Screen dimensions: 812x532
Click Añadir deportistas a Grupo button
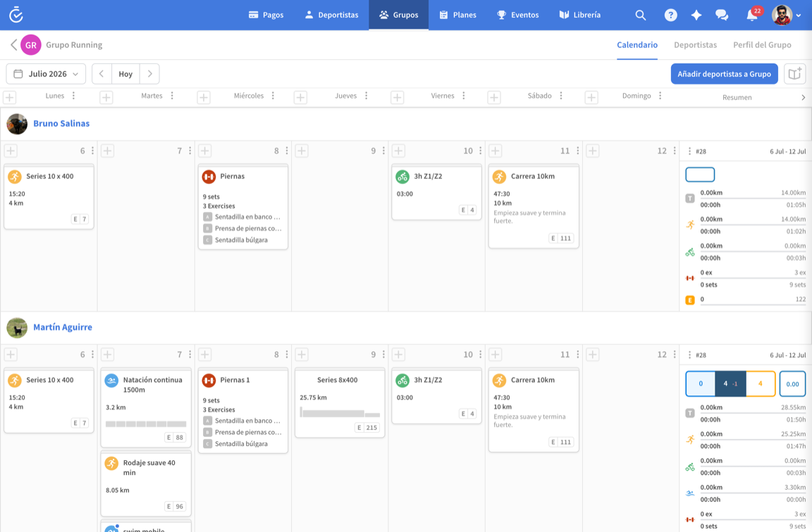pyautogui.click(x=724, y=74)
